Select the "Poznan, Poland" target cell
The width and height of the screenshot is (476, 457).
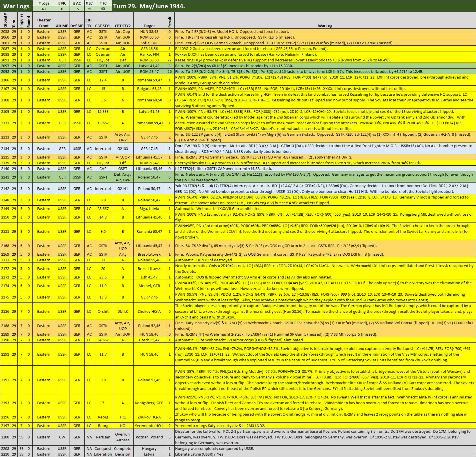[149, 437]
